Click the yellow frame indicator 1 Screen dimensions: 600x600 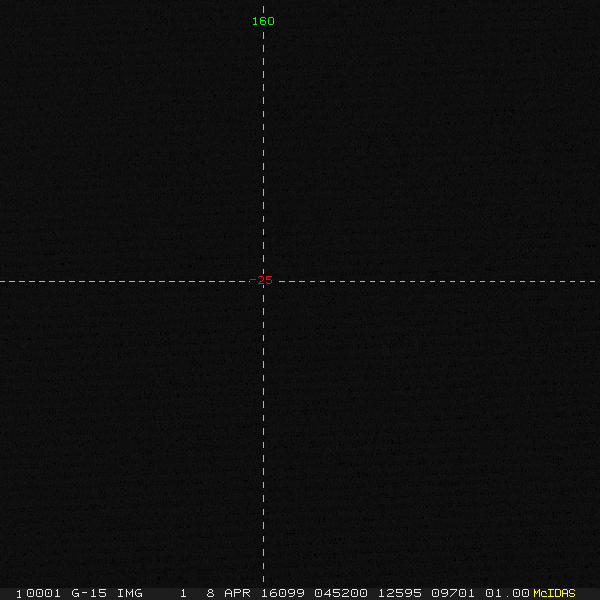coord(19,594)
